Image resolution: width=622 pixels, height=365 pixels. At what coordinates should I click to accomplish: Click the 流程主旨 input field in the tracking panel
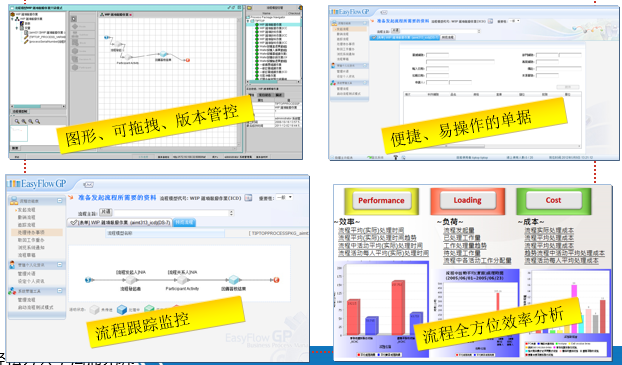point(174,213)
